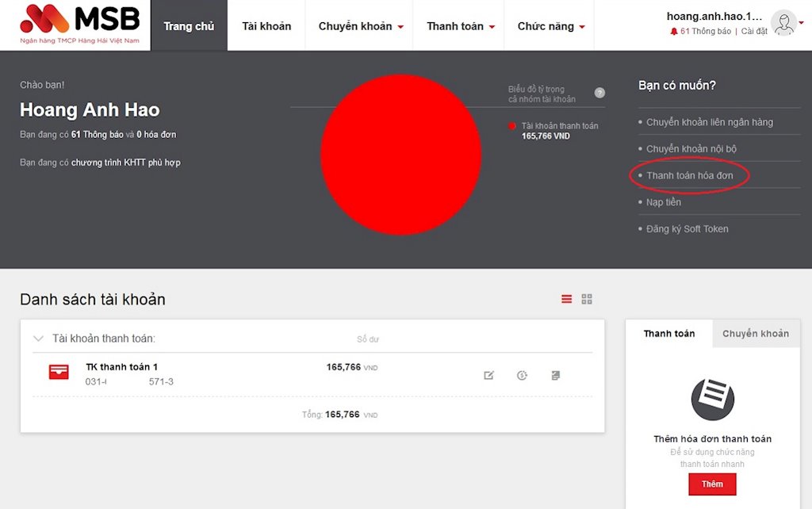Click the red card icon beside TK thanh toán 1
The image size is (812, 509).
59,372
